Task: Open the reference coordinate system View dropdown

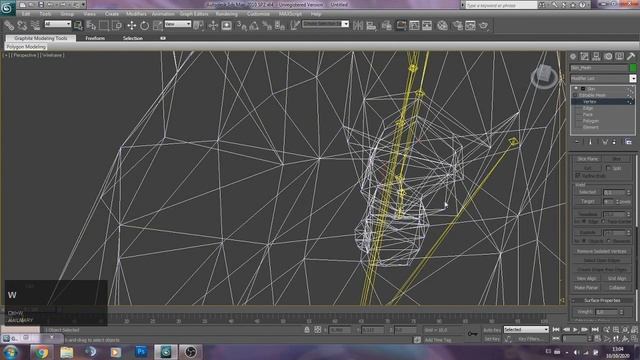Action: pyautogui.click(x=178, y=24)
